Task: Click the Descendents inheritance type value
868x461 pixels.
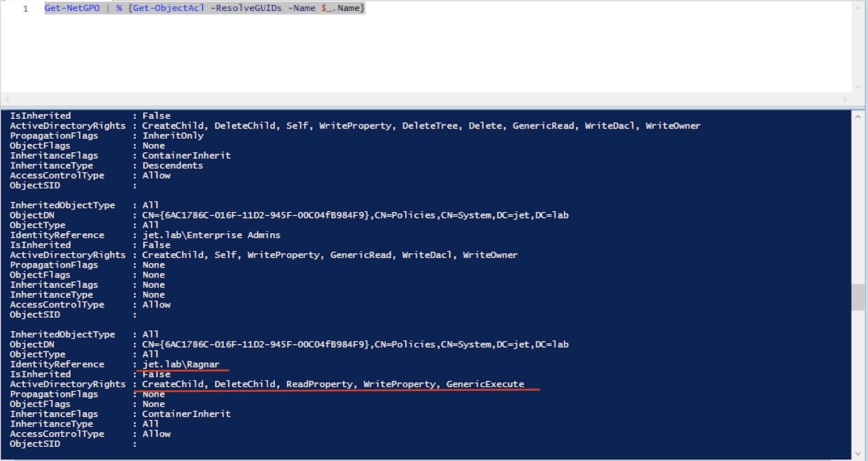Action: 172,165
